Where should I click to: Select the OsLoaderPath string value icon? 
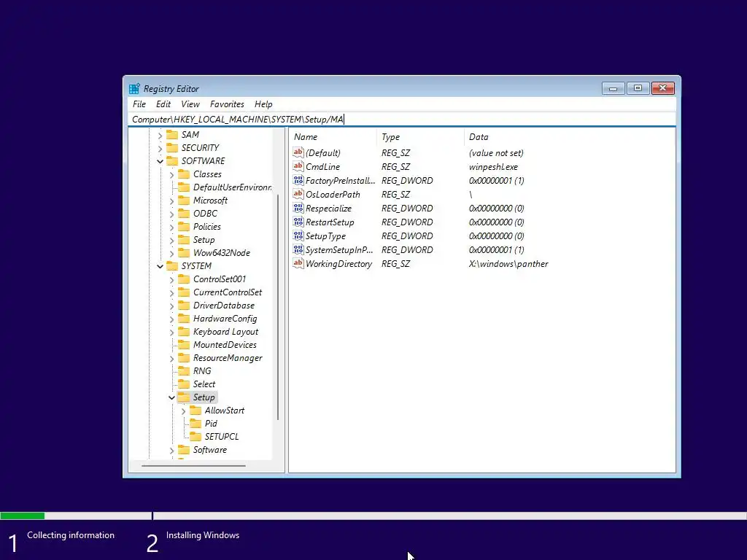coord(298,194)
